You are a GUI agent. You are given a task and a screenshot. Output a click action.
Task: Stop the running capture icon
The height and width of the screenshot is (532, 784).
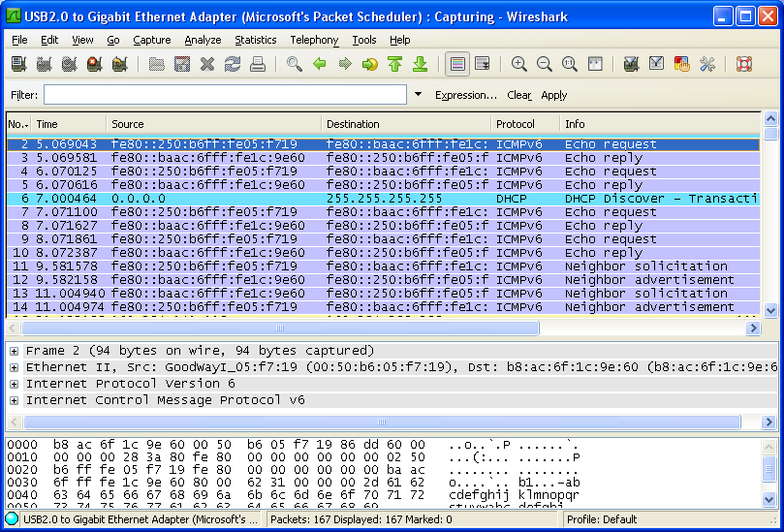[x=94, y=64]
